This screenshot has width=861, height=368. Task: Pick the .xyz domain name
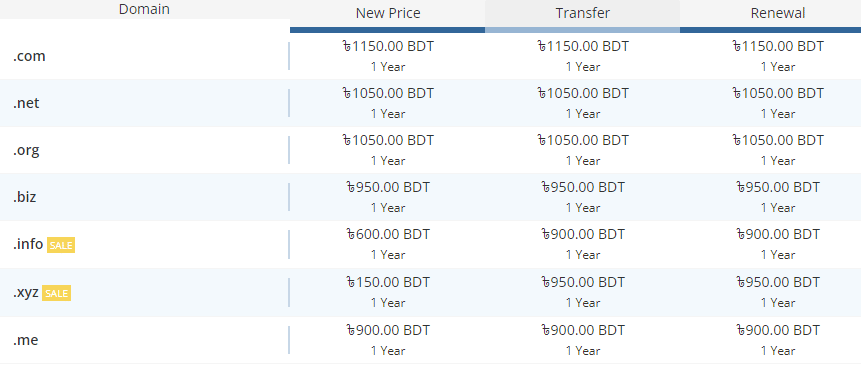26,292
